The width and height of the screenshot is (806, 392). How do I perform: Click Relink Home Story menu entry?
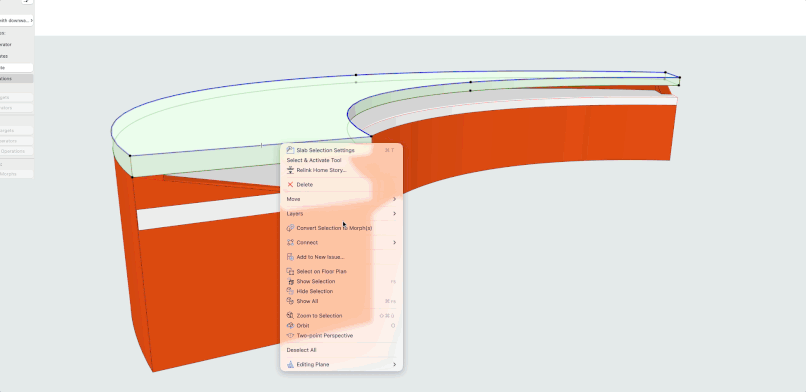[341, 170]
